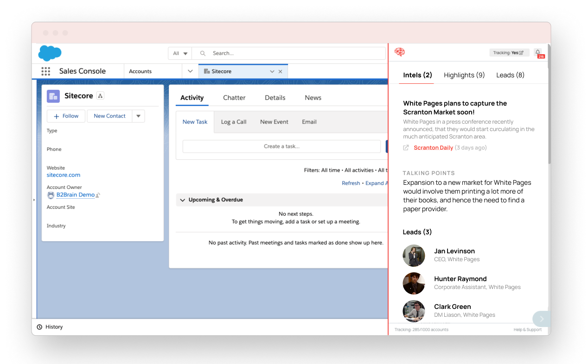Open the Accounts workspace dropdown

pos(190,71)
